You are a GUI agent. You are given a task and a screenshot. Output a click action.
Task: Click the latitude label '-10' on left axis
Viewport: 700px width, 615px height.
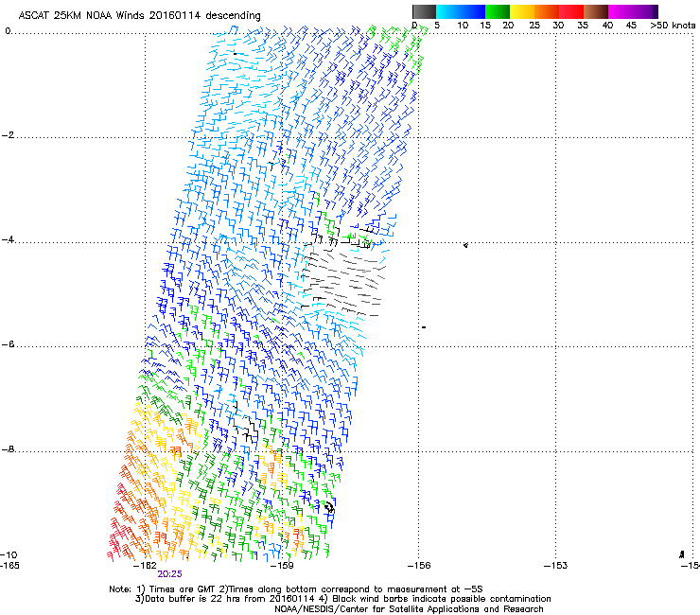coord(9,554)
